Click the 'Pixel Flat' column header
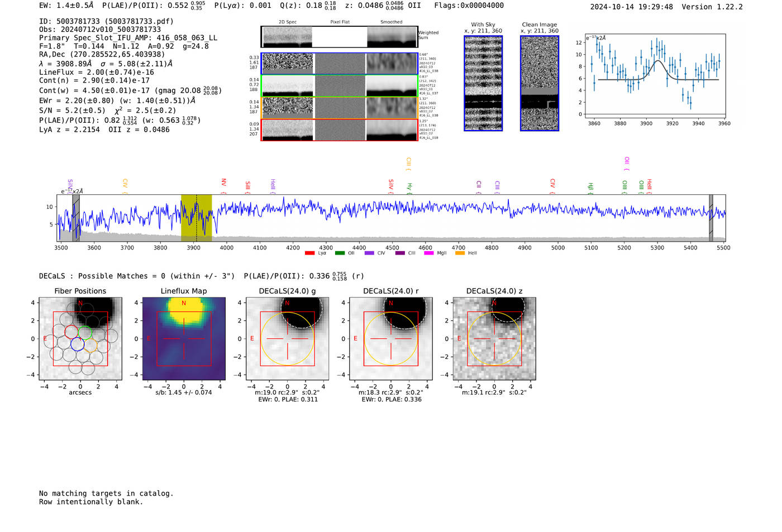Screen dimensions: 782x532 [x=340, y=22]
